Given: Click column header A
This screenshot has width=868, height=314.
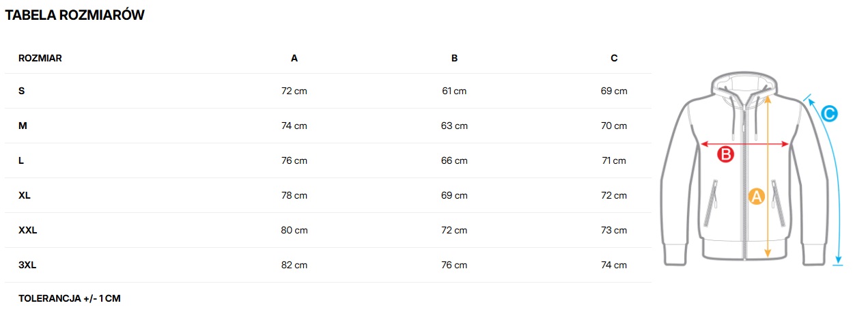Looking at the screenshot, I should 294,58.
